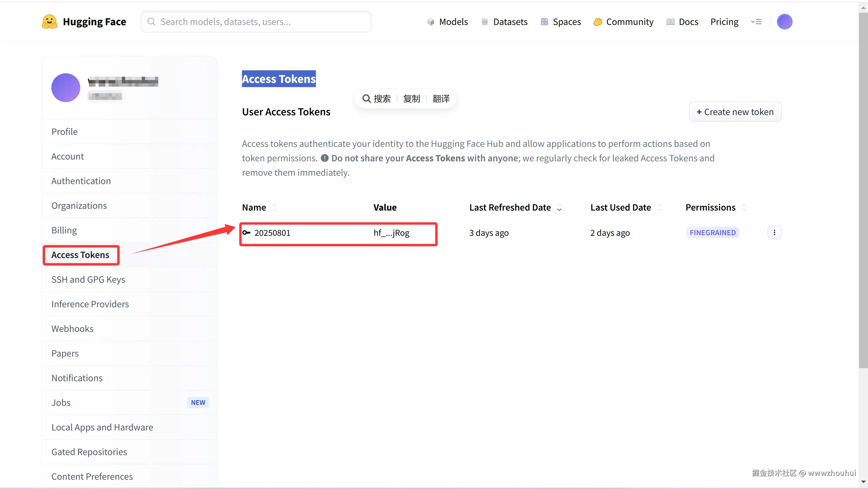Open Gated Repositories settings
Screen dimensions: 868x489
click(130, 452)
